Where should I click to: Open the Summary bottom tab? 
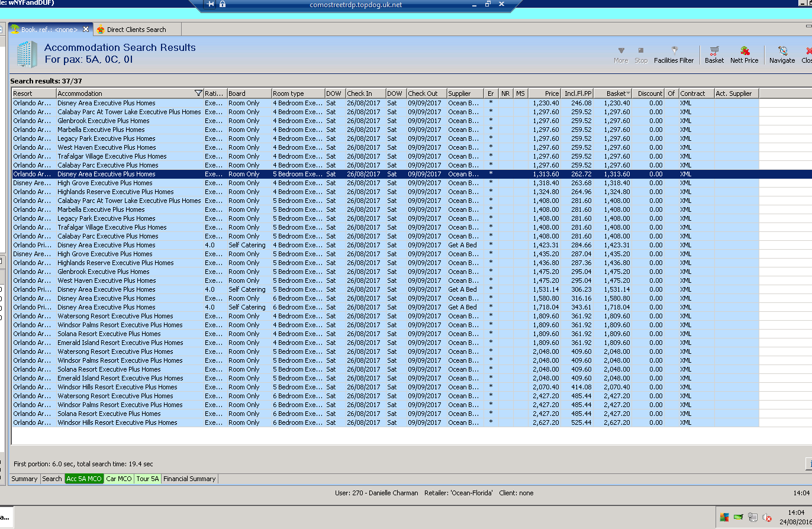pyautogui.click(x=24, y=479)
